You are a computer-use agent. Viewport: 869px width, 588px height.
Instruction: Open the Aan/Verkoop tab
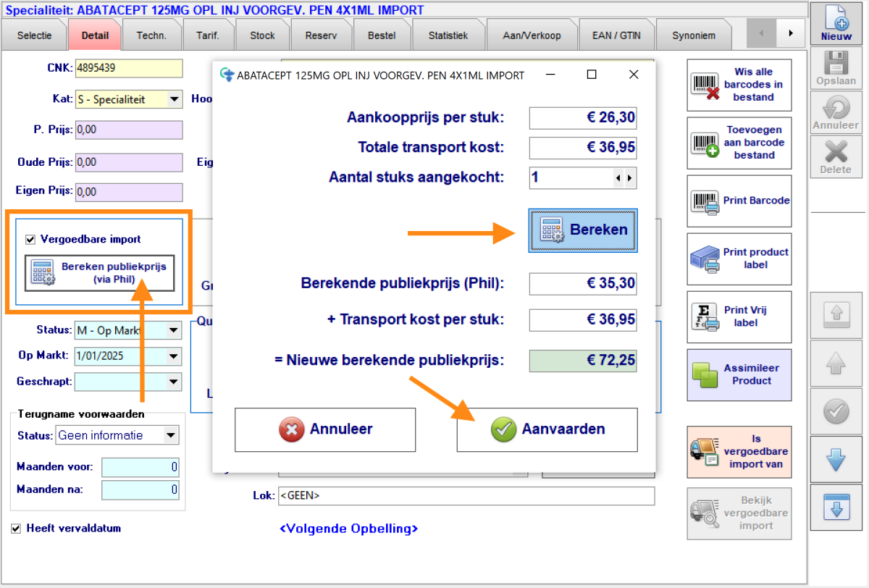click(532, 35)
